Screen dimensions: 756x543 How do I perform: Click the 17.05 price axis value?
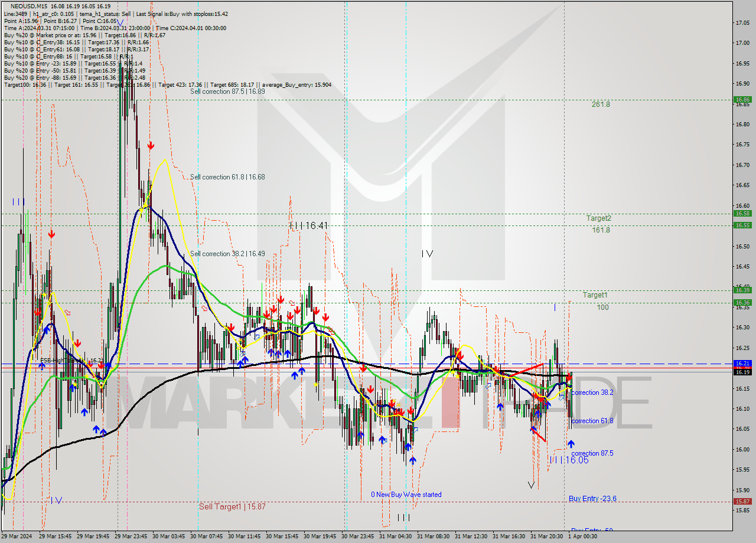(742, 22)
